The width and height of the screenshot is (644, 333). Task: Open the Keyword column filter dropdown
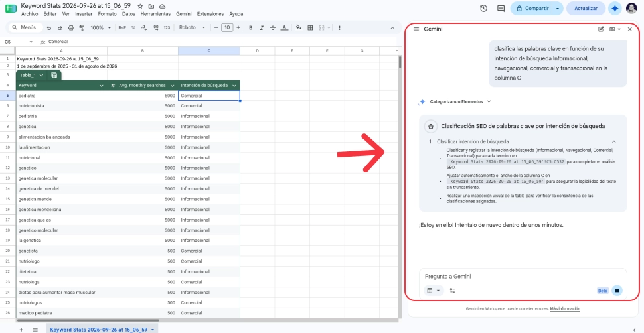(102, 86)
